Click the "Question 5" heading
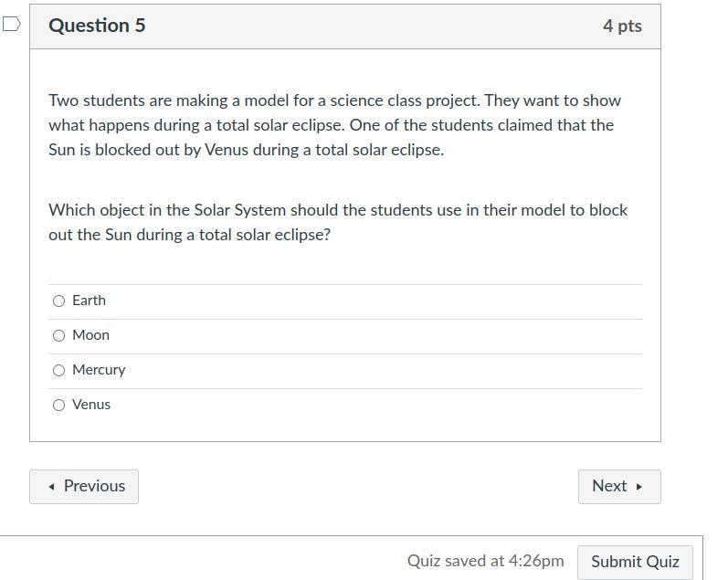This screenshot has width=728, height=580. [x=97, y=26]
